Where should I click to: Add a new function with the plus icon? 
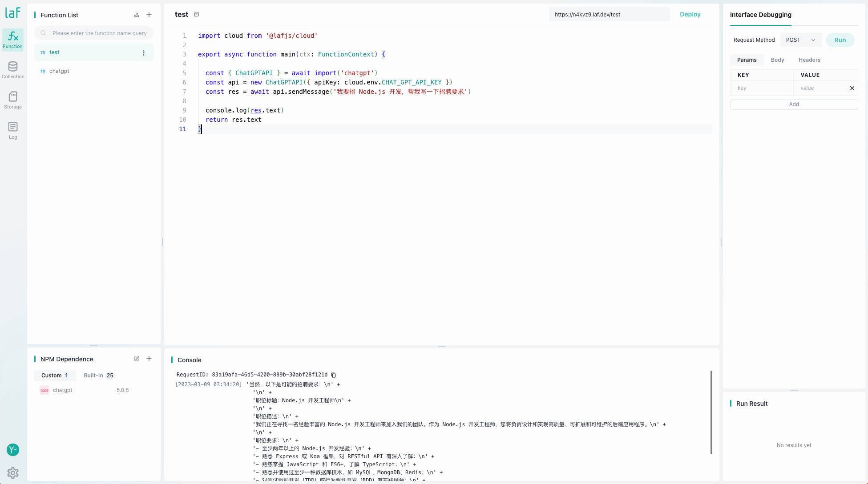149,15
